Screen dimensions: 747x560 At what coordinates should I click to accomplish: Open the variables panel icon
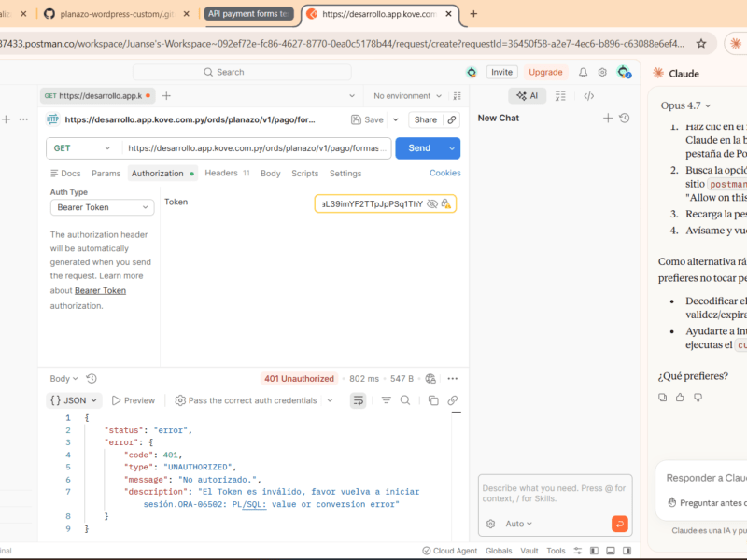point(560,96)
